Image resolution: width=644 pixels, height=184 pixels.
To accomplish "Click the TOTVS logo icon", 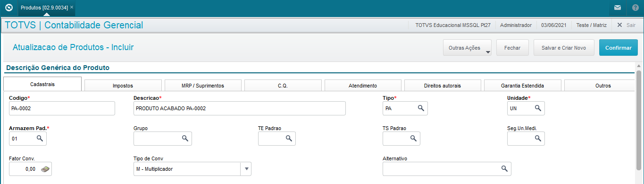I will click(8, 8).
